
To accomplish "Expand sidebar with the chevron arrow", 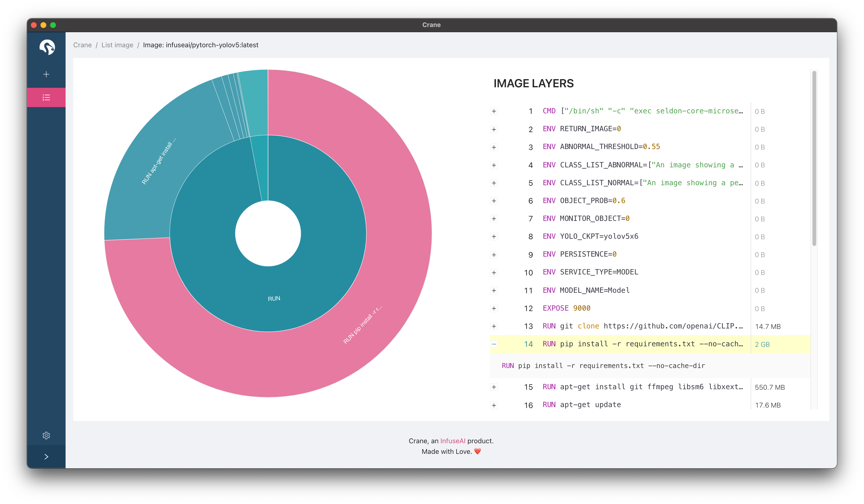I will [46, 457].
